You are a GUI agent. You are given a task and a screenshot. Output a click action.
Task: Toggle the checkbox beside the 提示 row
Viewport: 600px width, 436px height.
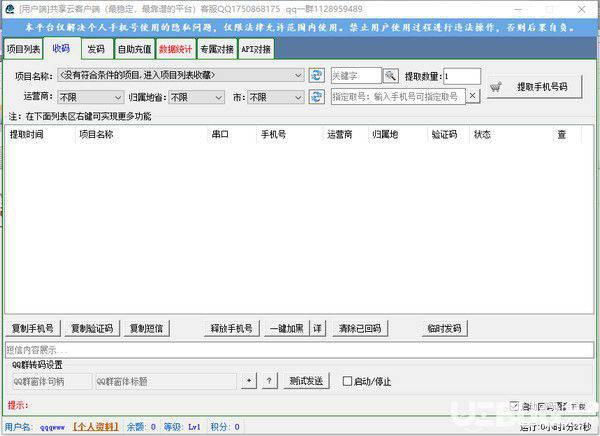(x=514, y=405)
